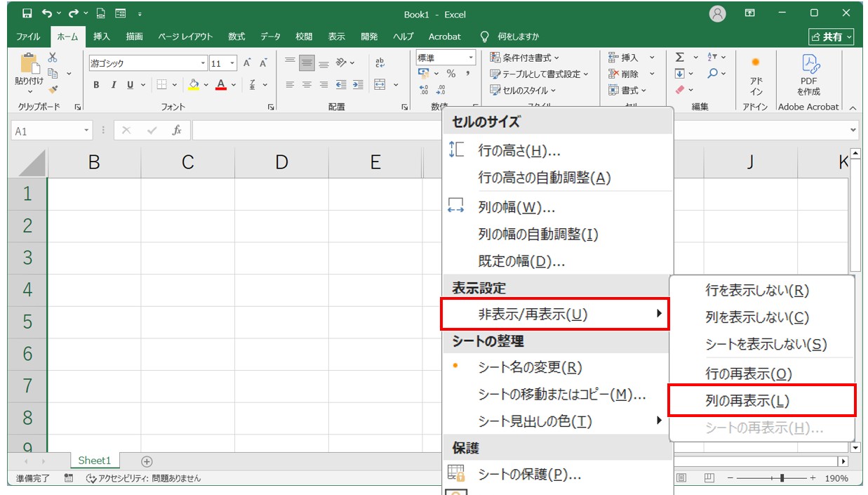Select 非表示/再表示(U) menu item
The width and height of the screenshot is (868, 495).
(x=555, y=314)
